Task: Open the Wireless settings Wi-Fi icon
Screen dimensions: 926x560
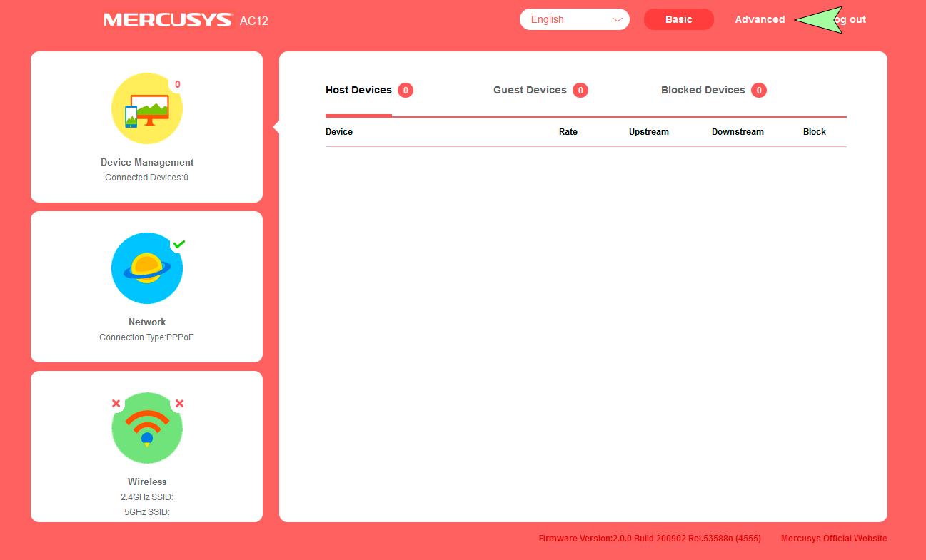Action: (x=146, y=428)
